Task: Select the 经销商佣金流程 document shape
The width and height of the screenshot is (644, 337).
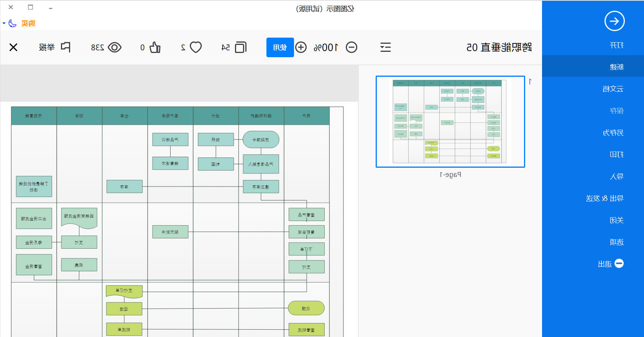Action: point(79,218)
